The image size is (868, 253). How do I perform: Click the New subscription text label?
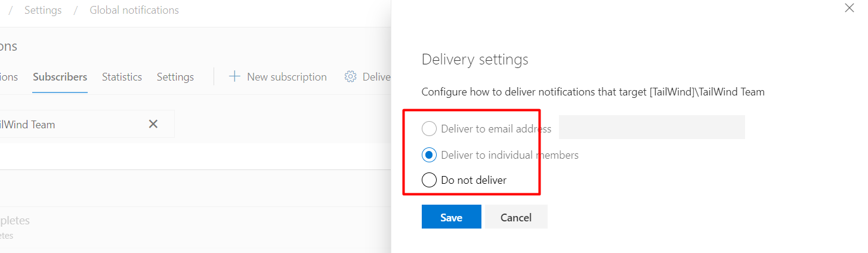pyautogui.click(x=287, y=77)
